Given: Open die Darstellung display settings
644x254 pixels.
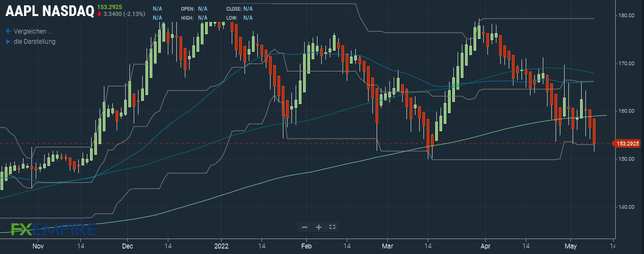Looking at the screenshot, I should tap(35, 41).
